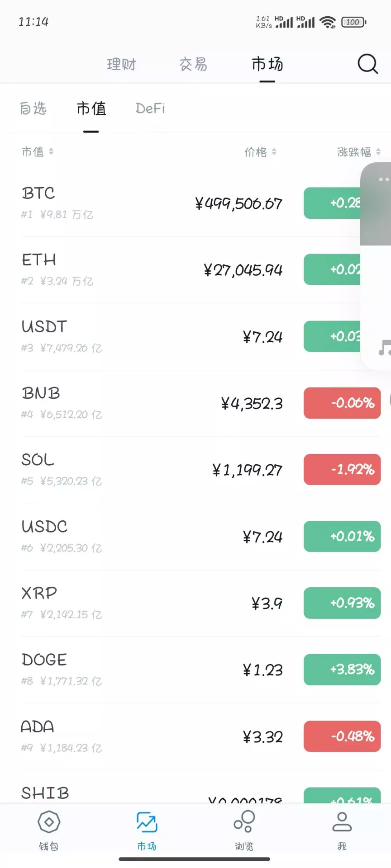Sort list by 市值 column arrows
391x868 pixels.
click(x=51, y=151)
